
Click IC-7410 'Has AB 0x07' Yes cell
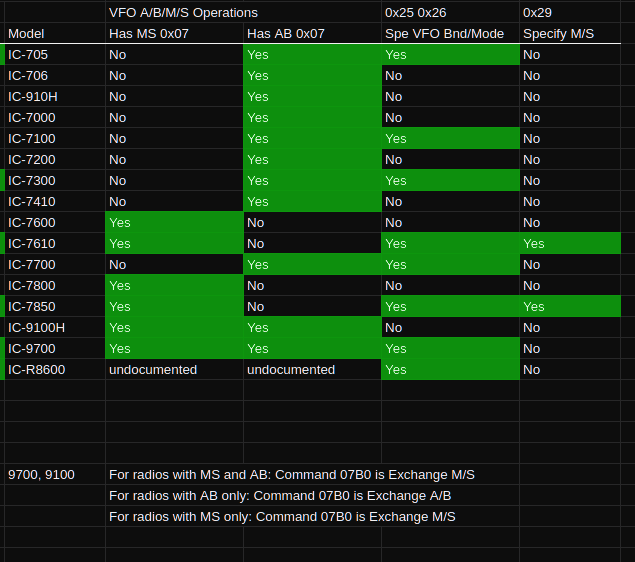(312, 202)
